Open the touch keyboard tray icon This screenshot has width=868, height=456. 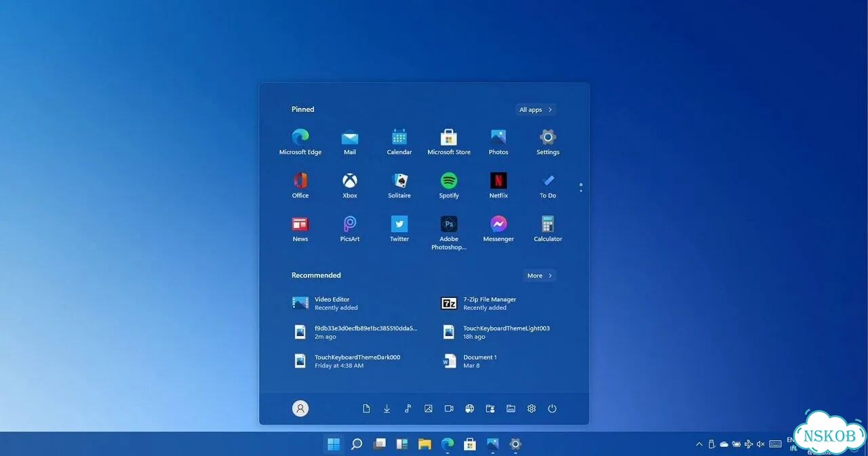775,444
